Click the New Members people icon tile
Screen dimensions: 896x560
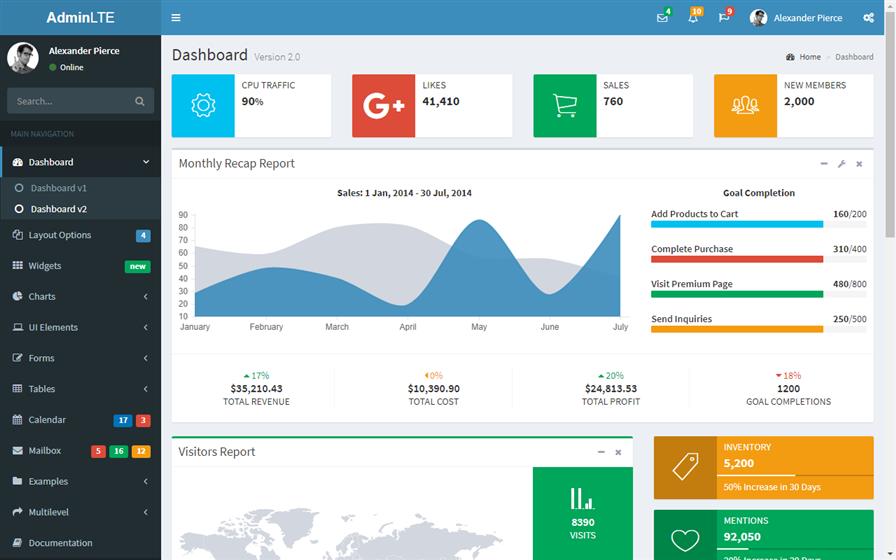click(x=746, y=106)
